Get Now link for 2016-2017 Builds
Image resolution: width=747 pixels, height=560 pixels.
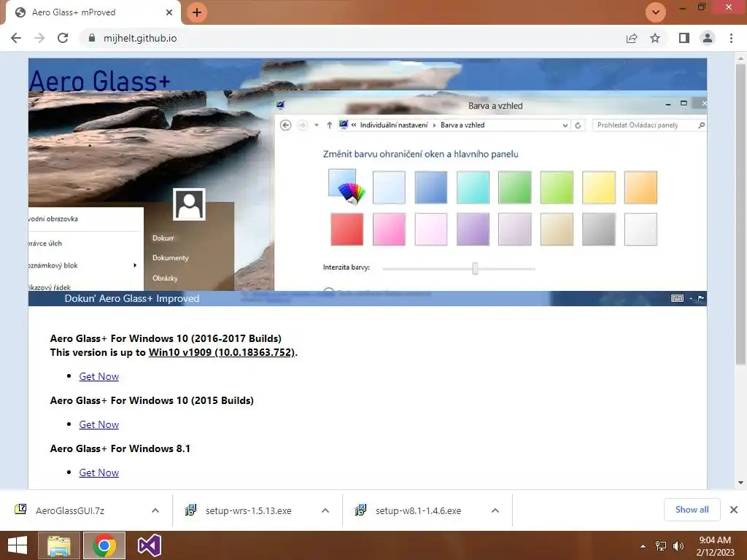(x=98, y=376)
